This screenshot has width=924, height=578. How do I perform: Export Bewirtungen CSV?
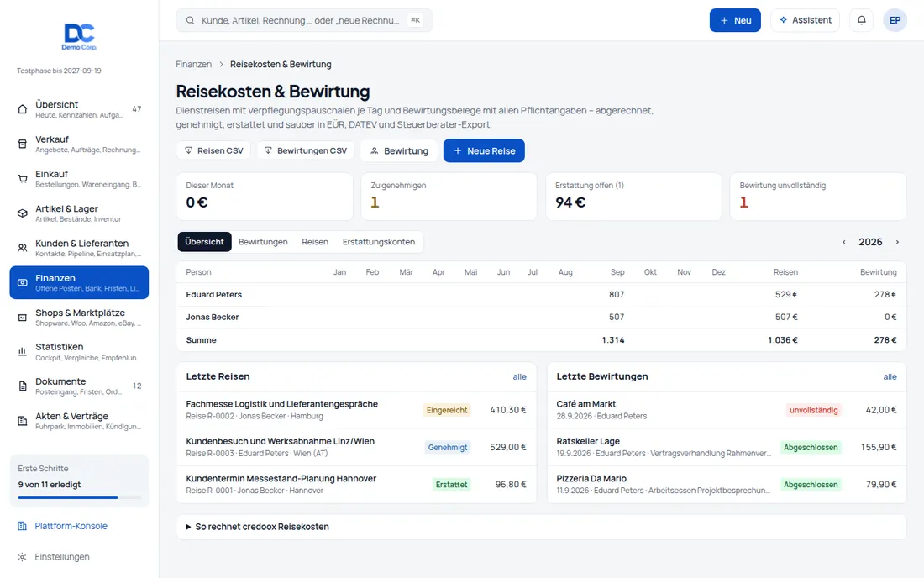coord(305,151)
